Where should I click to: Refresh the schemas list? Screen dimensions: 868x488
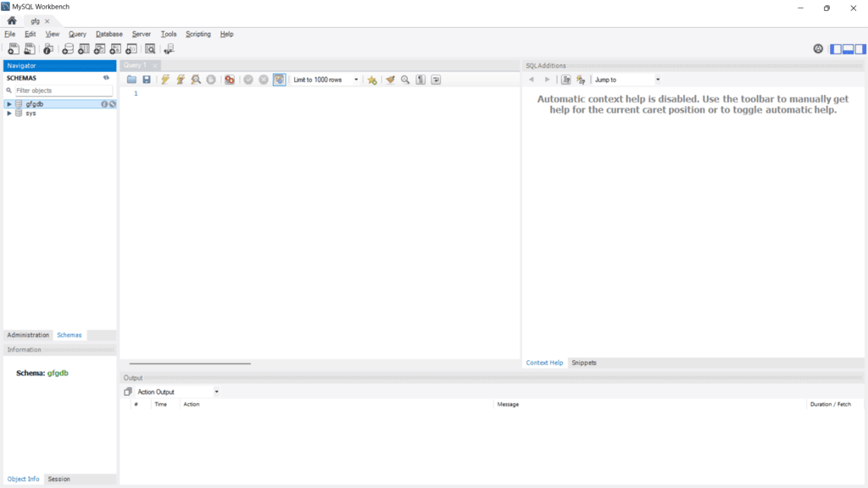coord(106,78)
